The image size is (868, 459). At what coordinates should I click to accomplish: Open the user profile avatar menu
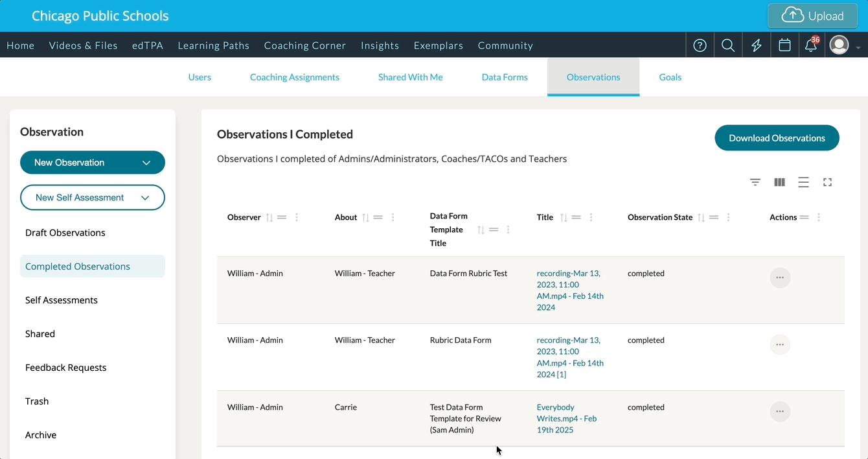[x=839, y=45]
